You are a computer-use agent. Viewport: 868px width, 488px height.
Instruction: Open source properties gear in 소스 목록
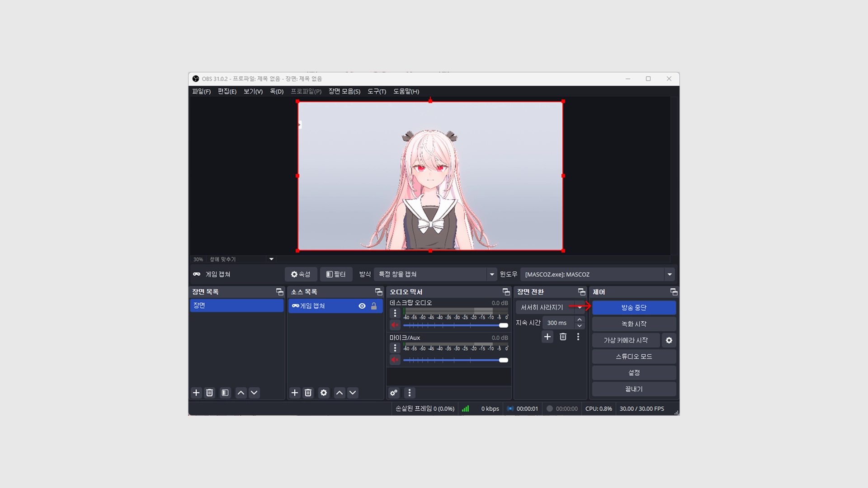pos(324,393)
